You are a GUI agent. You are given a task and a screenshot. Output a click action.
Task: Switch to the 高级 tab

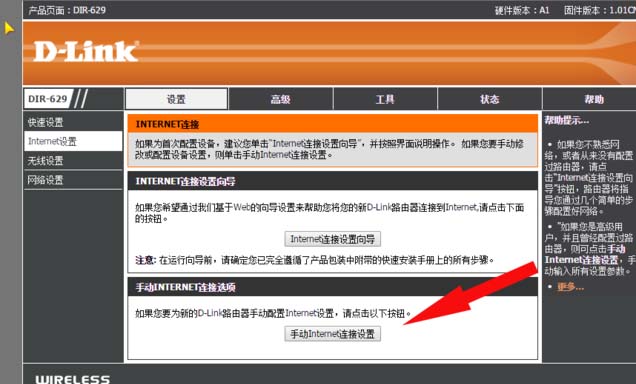[x=280, y=99]
